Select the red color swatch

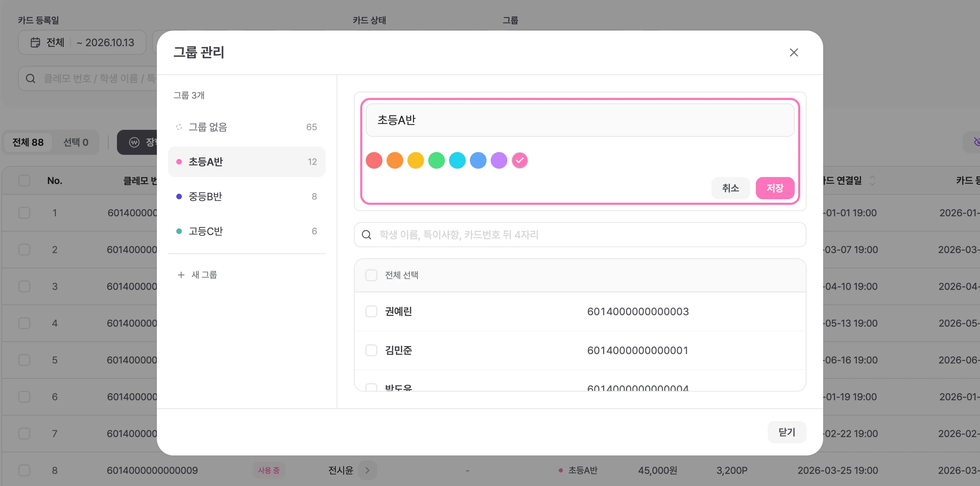(374, 160)
